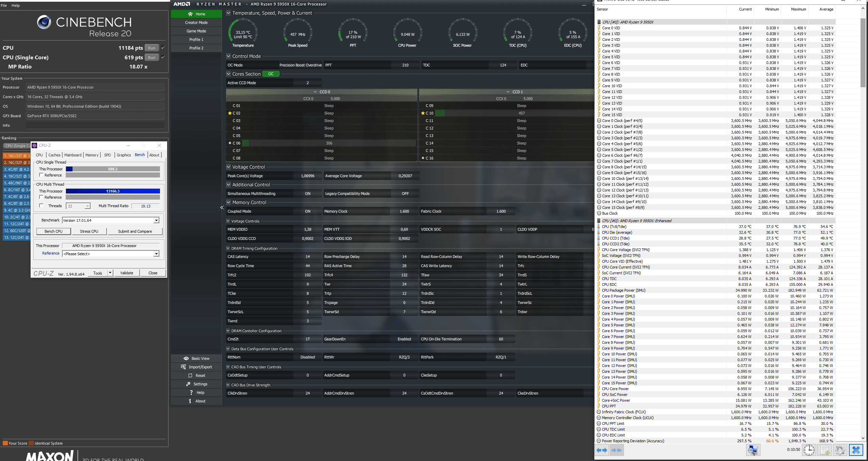Screen dimensions: 868x461
Task: Click HWiNFO logging sheet-plus icon
Action: pos(825,450)
